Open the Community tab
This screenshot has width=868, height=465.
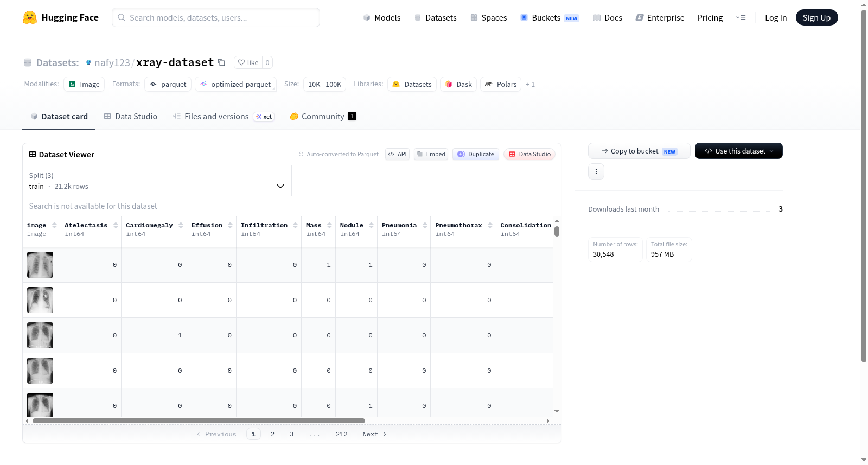click(323, 117)
